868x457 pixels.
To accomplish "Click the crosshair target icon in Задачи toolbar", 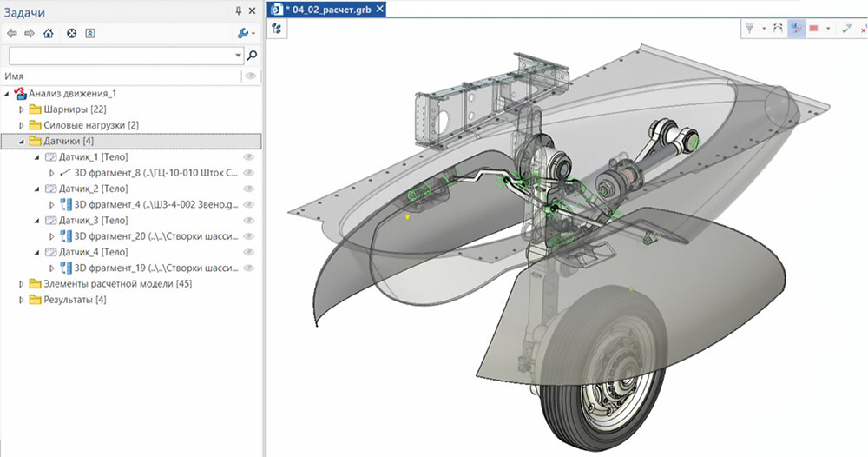I will (x=72, y=34).
